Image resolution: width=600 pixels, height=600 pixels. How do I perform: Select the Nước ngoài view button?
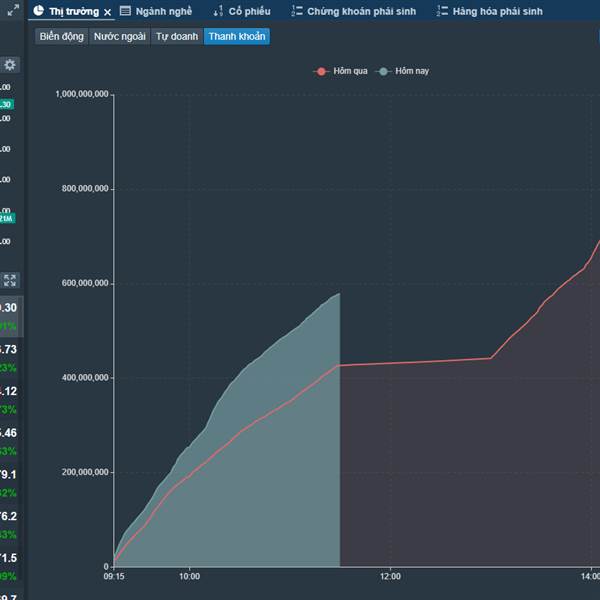coord(119,36)
